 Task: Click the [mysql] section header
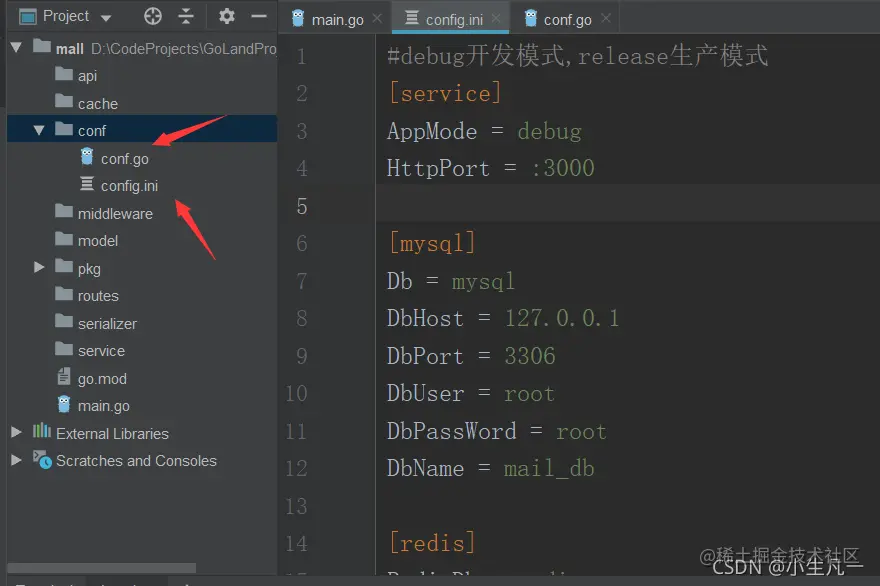click(432, 244)
